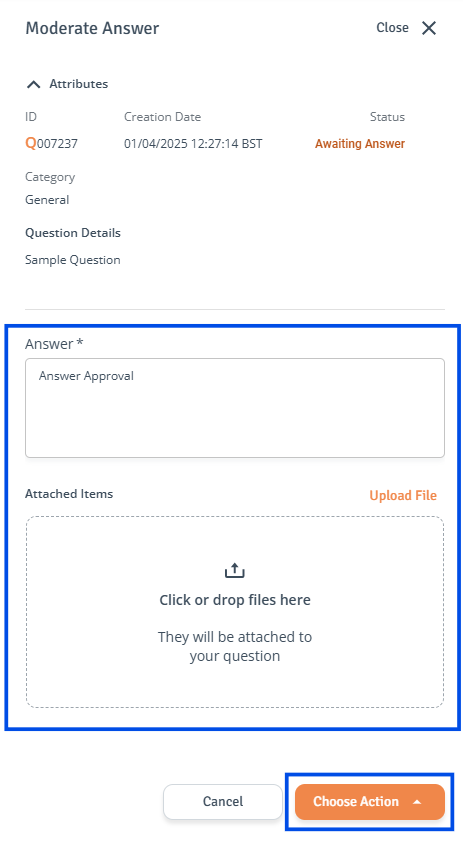The height and width of the screenshot is (843, 463).
Task: Select the General category value
Action: pyautogui.click(x=47, y=200)
